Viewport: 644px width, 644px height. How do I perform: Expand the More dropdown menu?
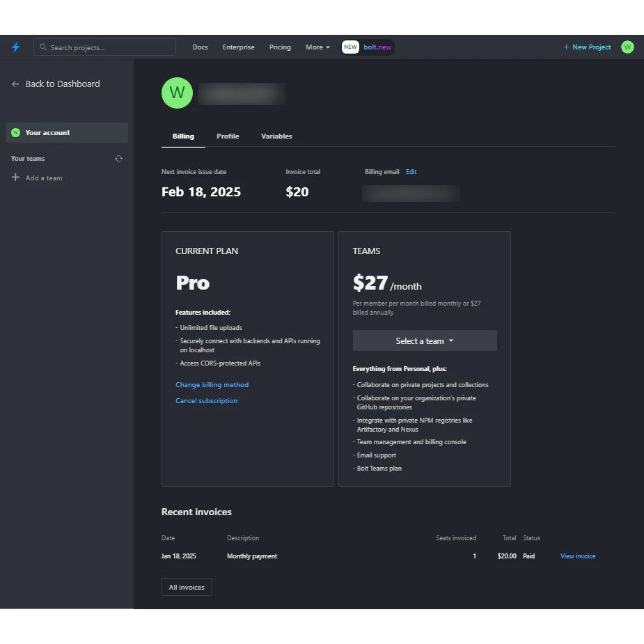click(317, 47)
